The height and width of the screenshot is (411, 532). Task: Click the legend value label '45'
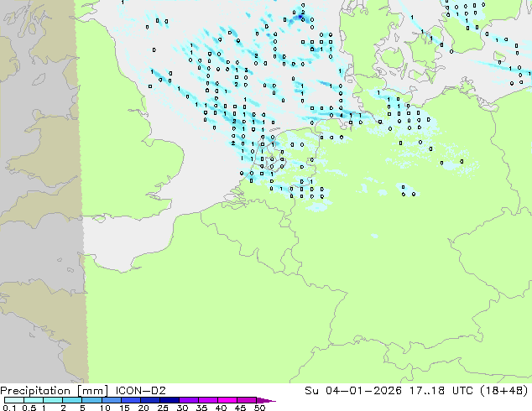coord(240,408)
